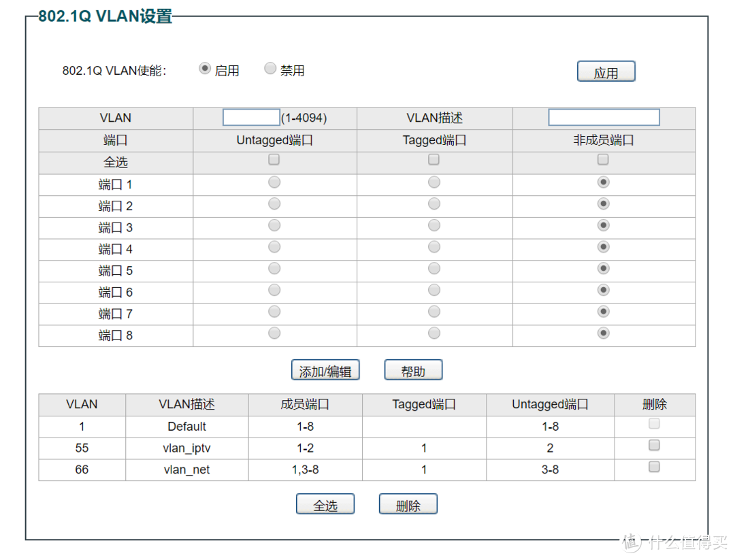The width and height of the screenshot is (735, 560).
Task: Select the 禁用 radio for 802.1Q VLAN
Action: pyautogui.click(x=270, y=69)
